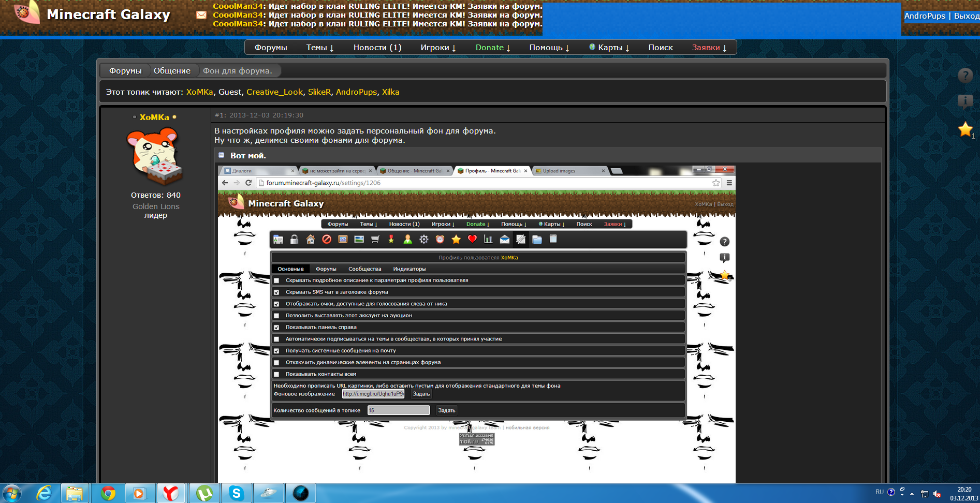Click the gold star icon on the right sidebar
The width and height of the screenshot is (980, 503).
(965, 129)
